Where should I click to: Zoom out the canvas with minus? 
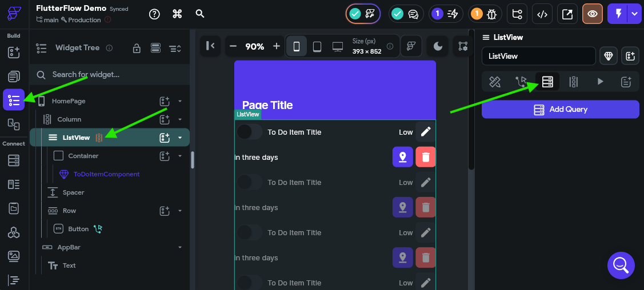[x=233, y=46]
